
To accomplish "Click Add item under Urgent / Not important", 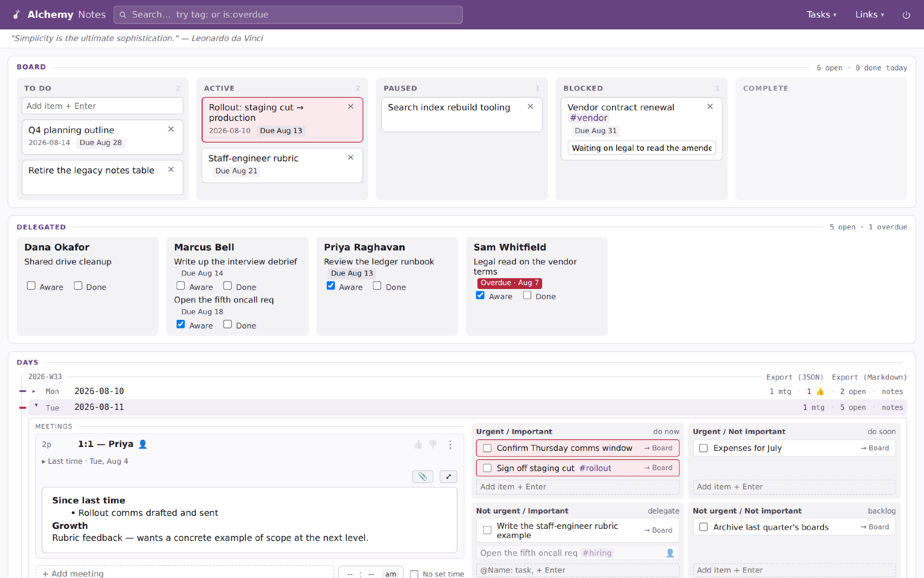I will [794, 487].
